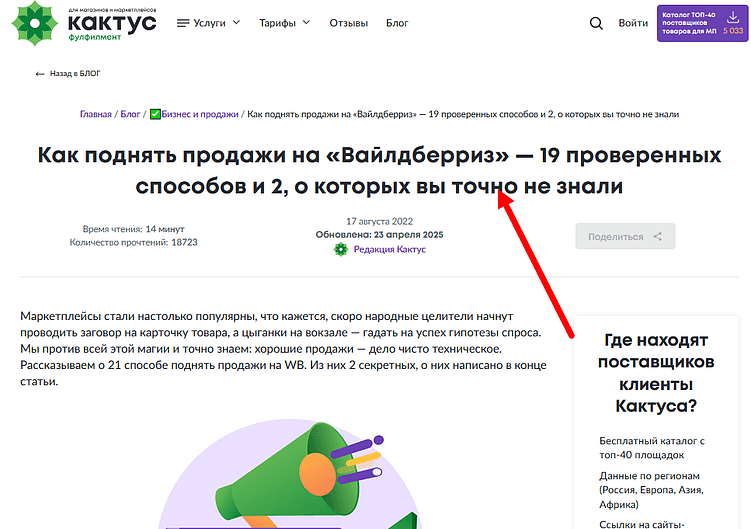Open the Блог breadcrumb link
751x529 pixels.
click(x=130, y=114)
